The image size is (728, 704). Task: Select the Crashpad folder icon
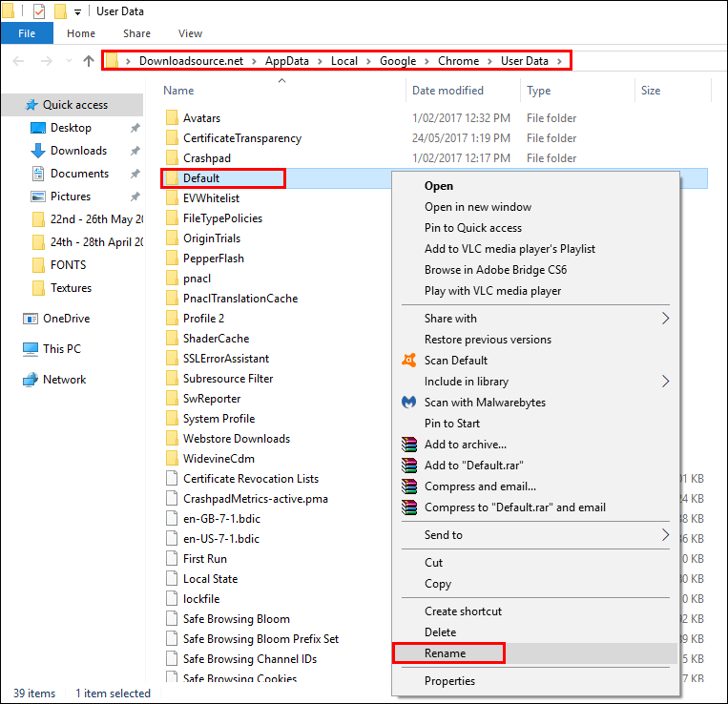tap(172, 158)
